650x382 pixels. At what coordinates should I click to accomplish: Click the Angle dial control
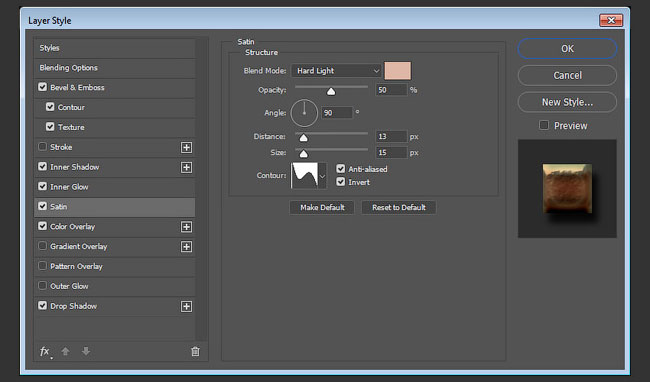(304, 113)
